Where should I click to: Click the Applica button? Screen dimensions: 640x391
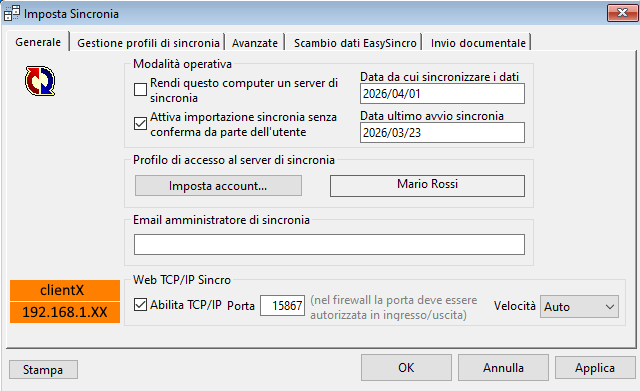[595, 368]
